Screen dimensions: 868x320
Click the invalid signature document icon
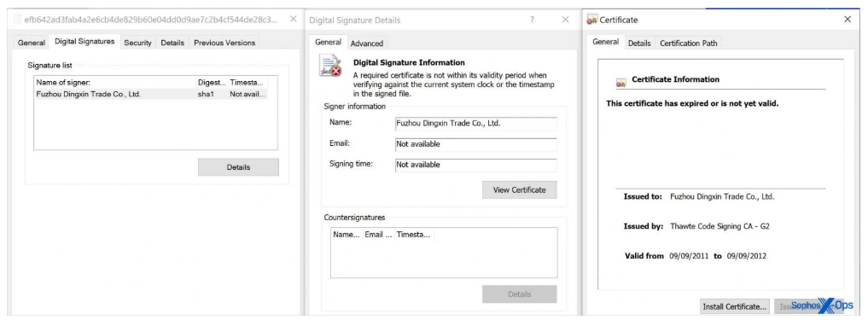[x=330, y=66]
